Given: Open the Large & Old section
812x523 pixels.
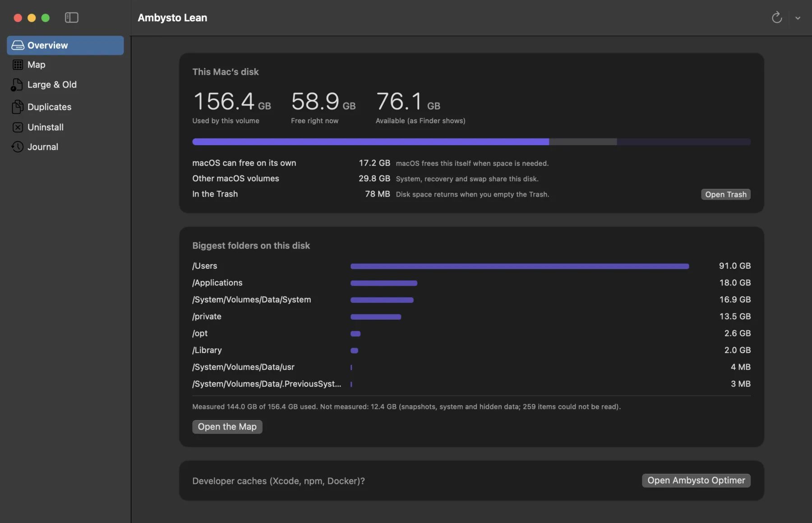Looking at the screenshot, I should click(65, 85).
